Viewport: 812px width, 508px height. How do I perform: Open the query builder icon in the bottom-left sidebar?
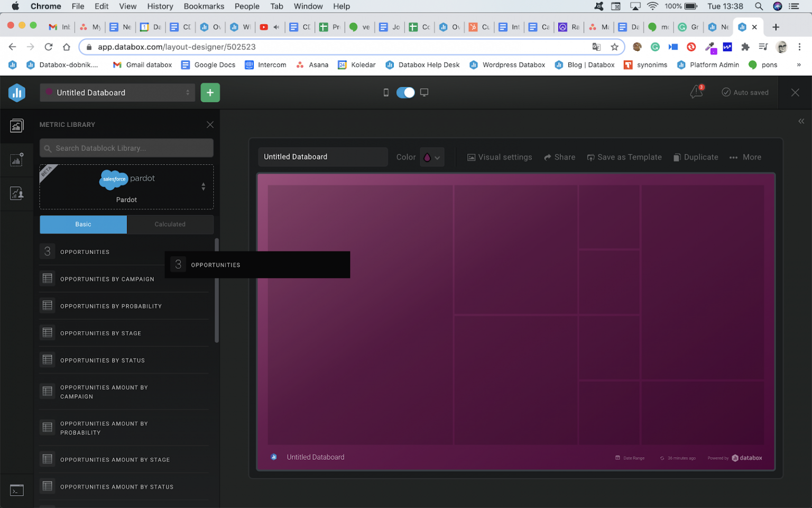tap(17, 490)
